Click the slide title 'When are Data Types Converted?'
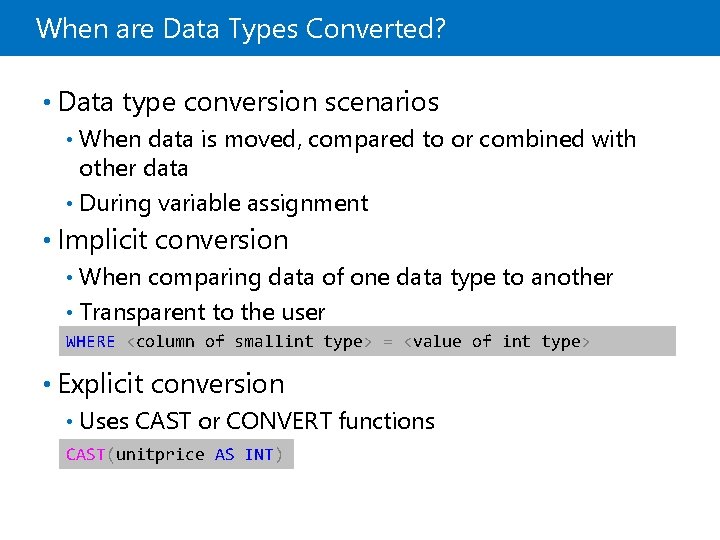720x540 pixels. (x=240, y=28)
